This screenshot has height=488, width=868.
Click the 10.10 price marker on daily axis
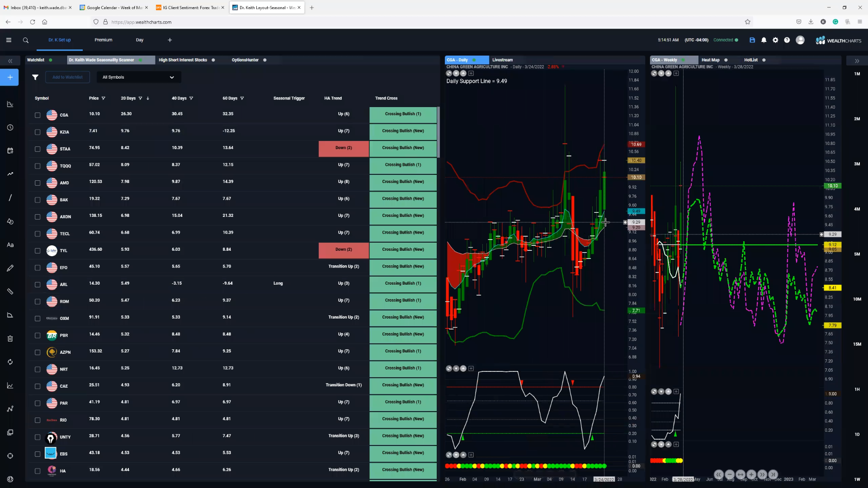[636, 178]
